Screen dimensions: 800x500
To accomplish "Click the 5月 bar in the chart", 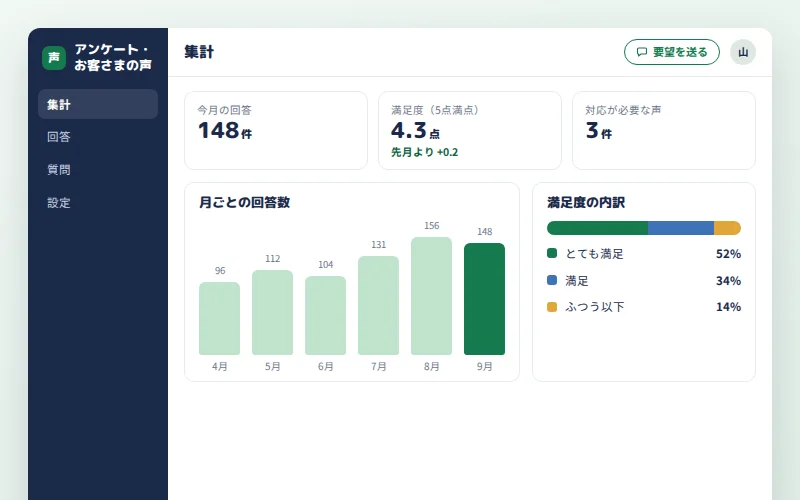I will coord(272,312).
